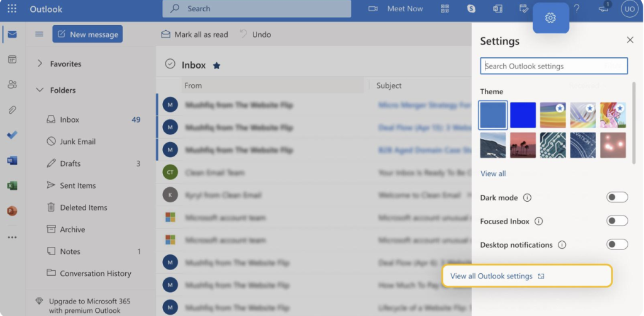Click the Desktop notifications info icon
644x316 pixels.
(562, 245)
